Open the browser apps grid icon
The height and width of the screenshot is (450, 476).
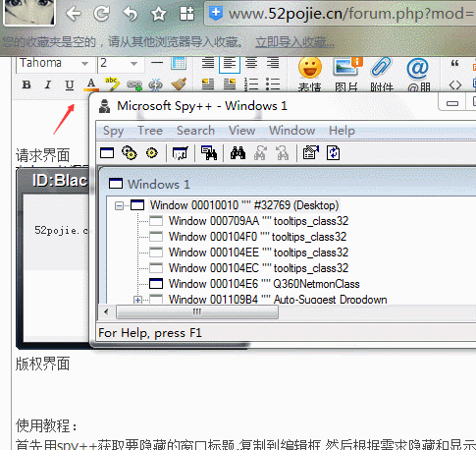186,14
